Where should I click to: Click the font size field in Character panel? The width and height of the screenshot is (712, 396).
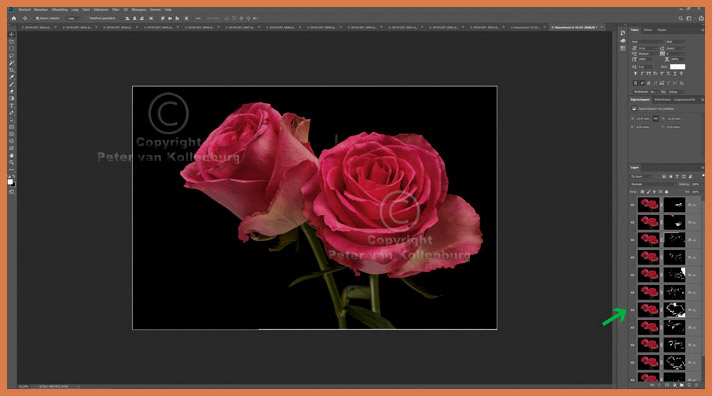(649, 48)
